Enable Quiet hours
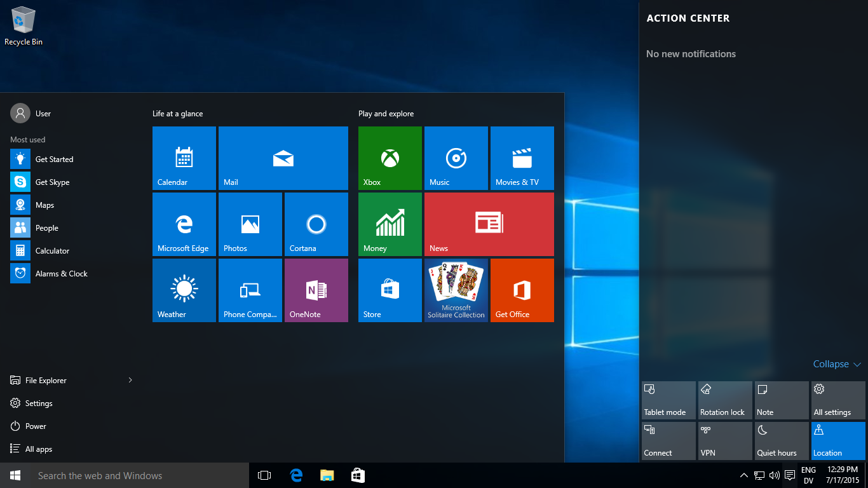Image resolution: width=868 pixels, height=488 pixels. pos(781,440)
